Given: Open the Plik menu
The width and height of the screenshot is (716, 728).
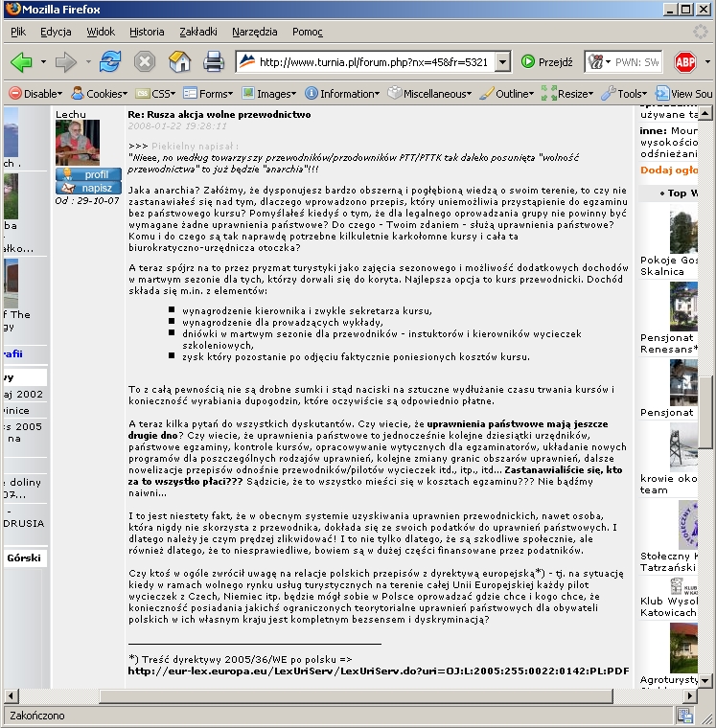Looking at the screenshot, I should [x=18, y=32].
